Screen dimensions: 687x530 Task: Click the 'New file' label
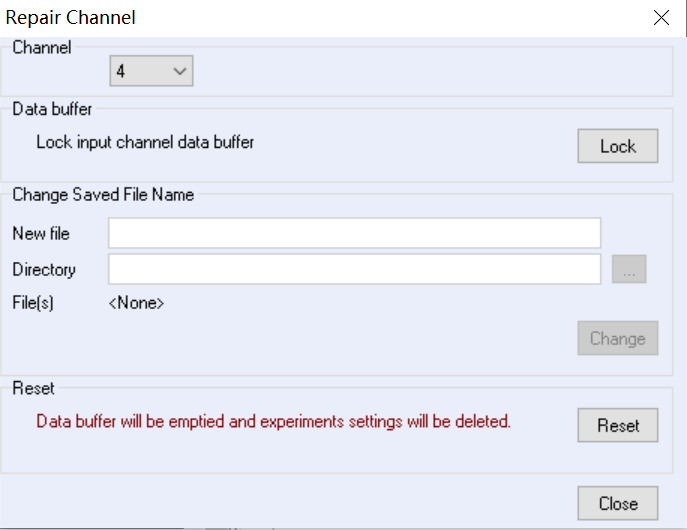point(41,233)
